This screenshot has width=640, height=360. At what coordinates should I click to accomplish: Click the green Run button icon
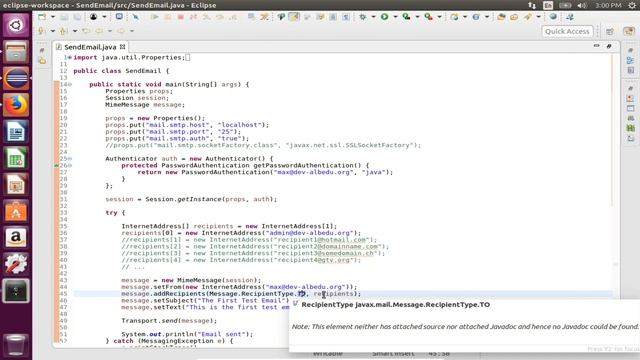tap(384, 17)
